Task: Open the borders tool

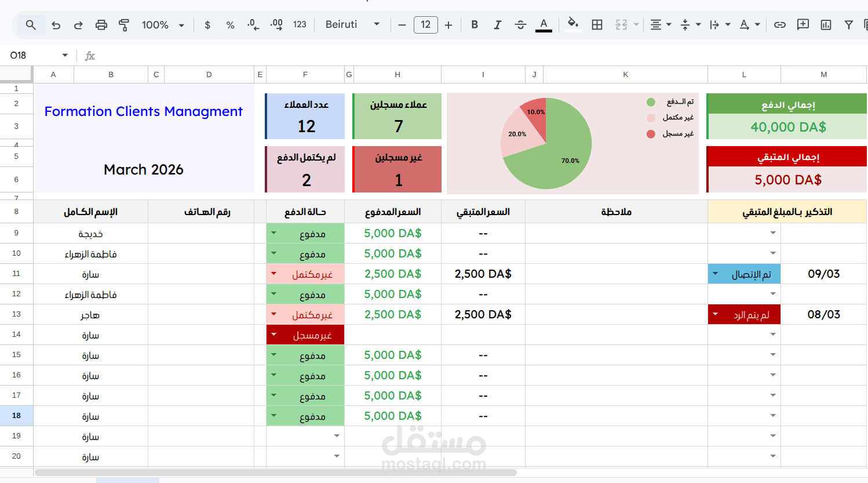Action: point(597,25)
